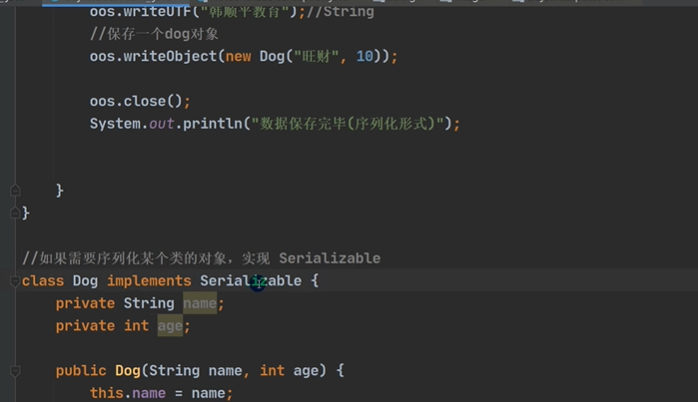Screen dimensions: 698x402
Task: Click the "public" keyword of the constructor
Action: (81, 370)
